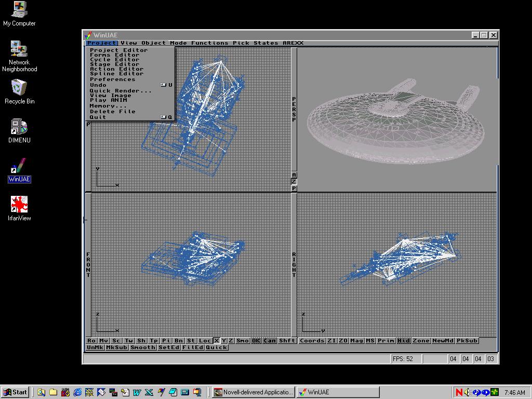
Task: Click the MkSub toolbar button
Action: 117,348
